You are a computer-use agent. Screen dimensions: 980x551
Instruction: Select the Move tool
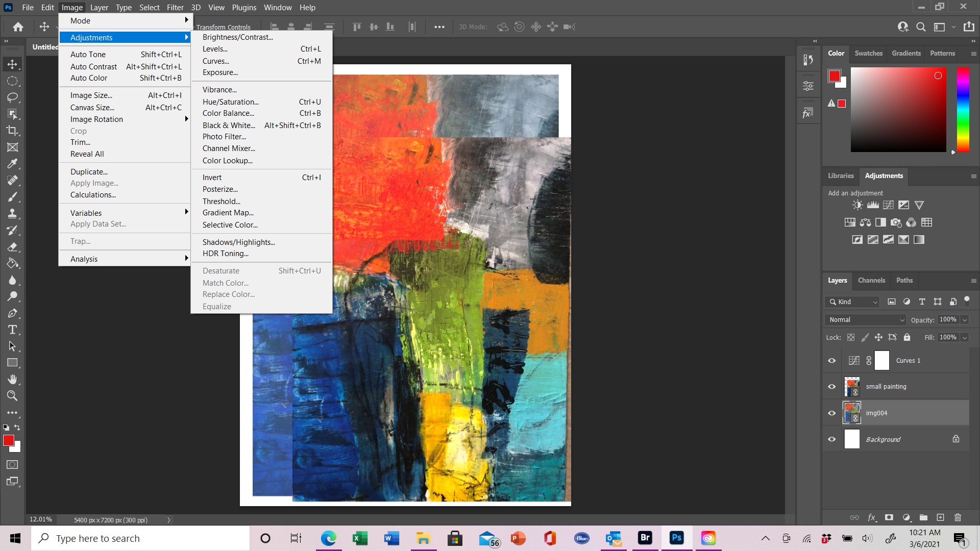point(13,64)
